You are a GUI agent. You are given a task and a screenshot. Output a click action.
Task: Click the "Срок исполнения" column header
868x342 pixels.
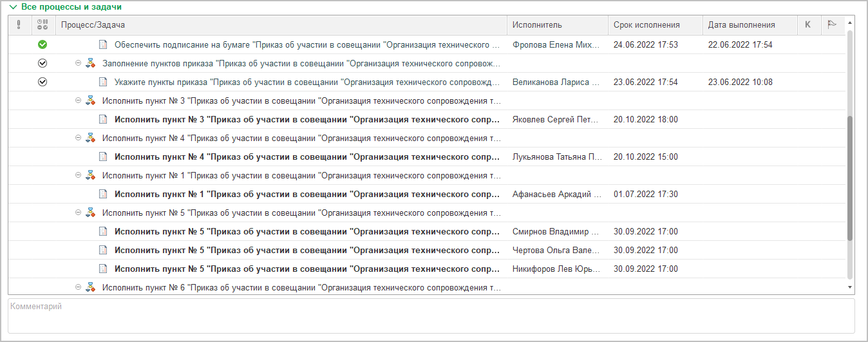(x=646, y=25)
